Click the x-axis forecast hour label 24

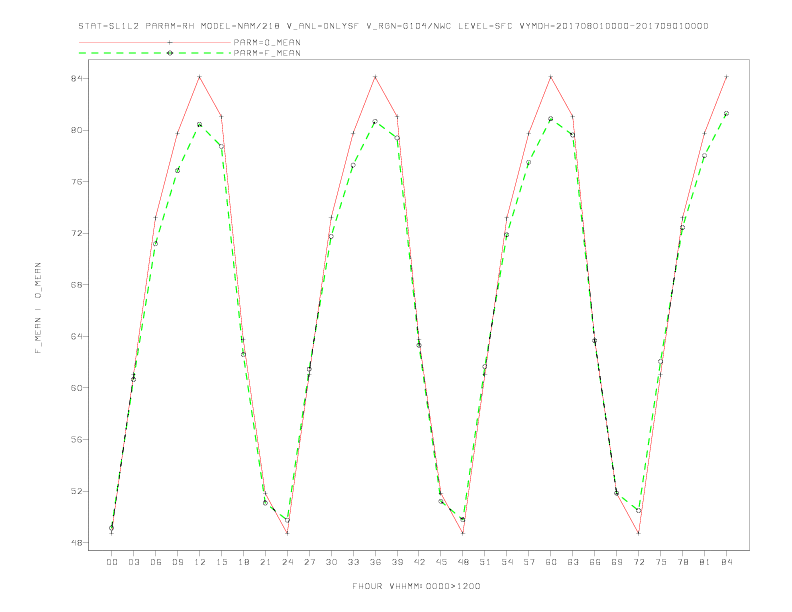(287, 562)
